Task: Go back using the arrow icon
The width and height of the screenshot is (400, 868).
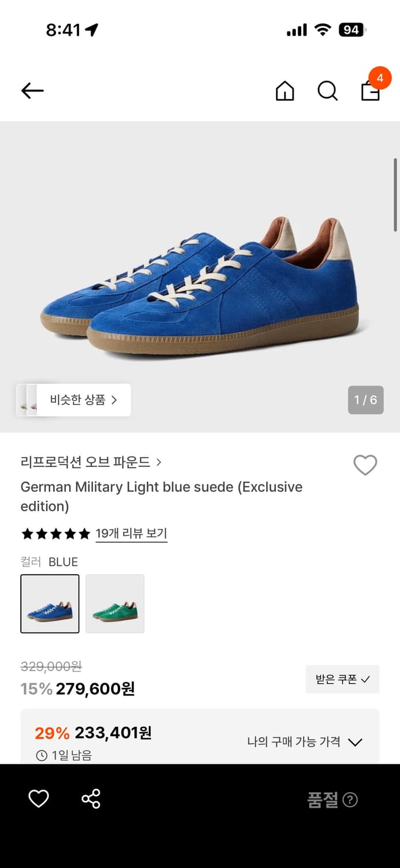Action: click(32, 91)
